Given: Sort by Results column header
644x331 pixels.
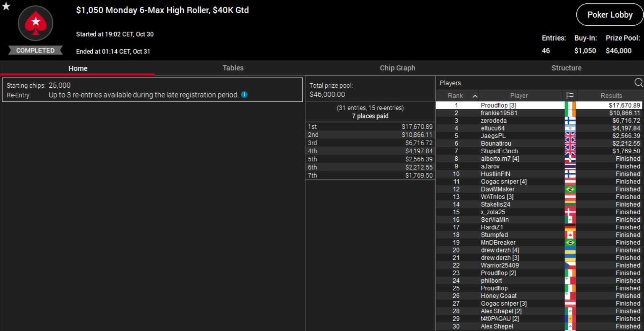Looking at the screenshot, I should click(x=611, y=96).
